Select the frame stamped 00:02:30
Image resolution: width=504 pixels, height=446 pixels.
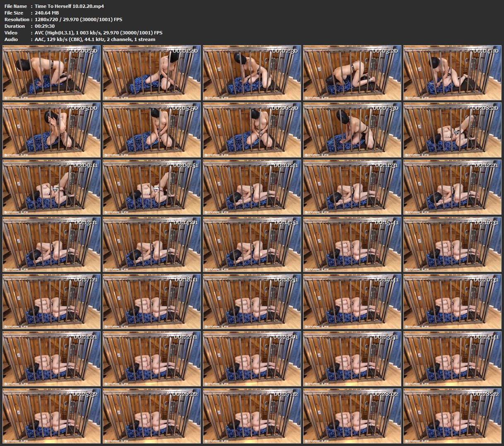pyautogui.click(x=252, y=73)
